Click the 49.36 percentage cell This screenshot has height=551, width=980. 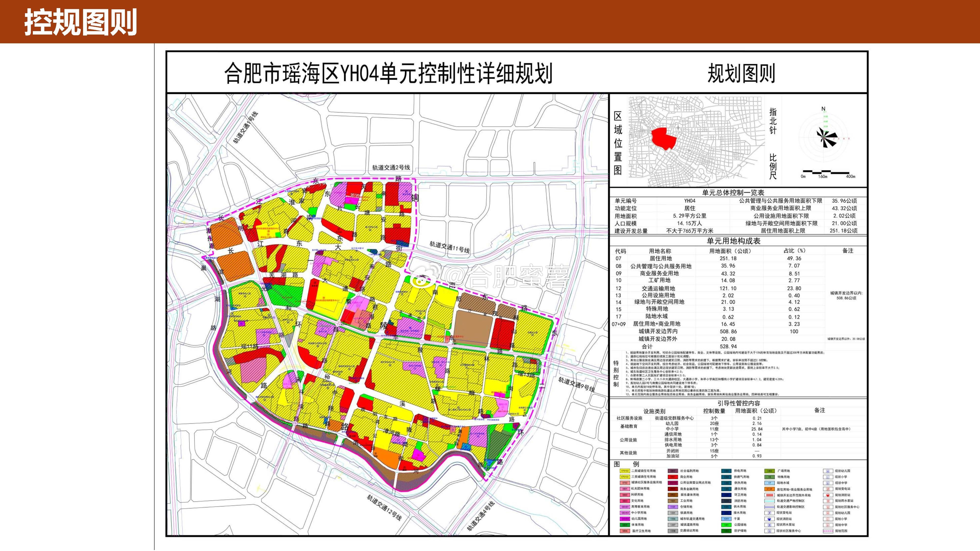[794, 259]
